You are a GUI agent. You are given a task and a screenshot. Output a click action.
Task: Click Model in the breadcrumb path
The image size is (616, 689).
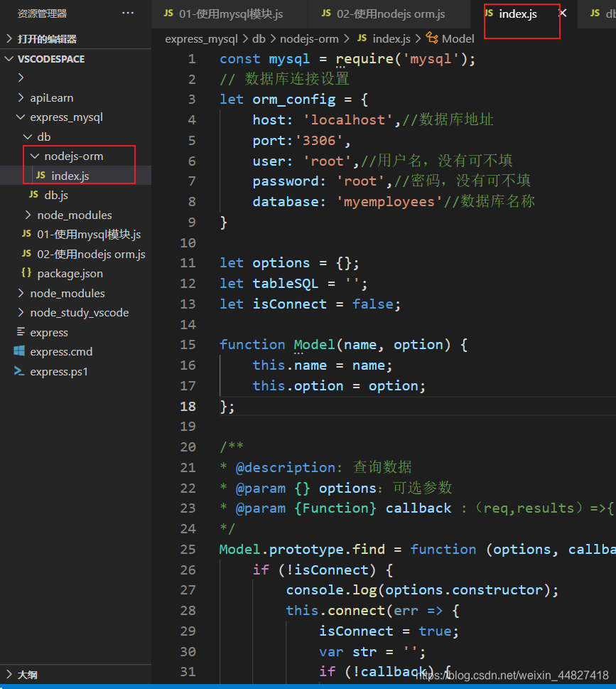tap(458, 38)
